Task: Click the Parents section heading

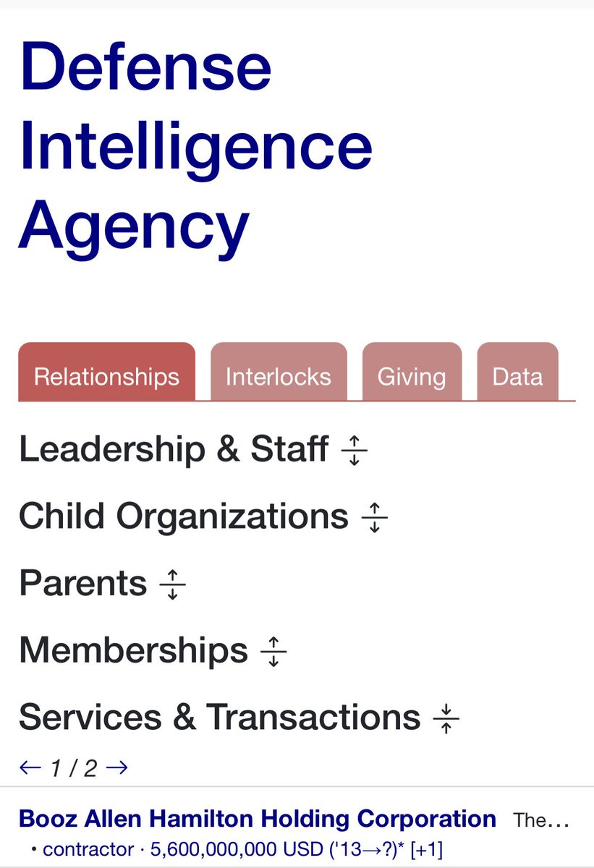Action: coord(83,583)
